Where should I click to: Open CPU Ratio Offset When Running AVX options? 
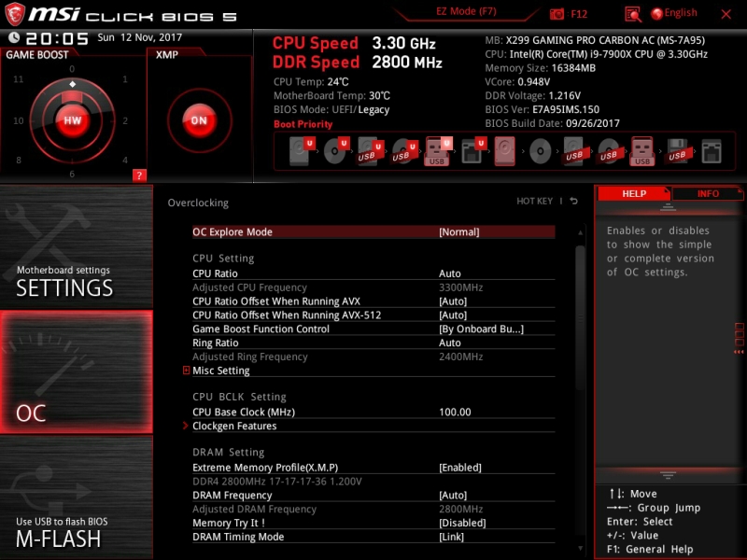coord(373,301)
